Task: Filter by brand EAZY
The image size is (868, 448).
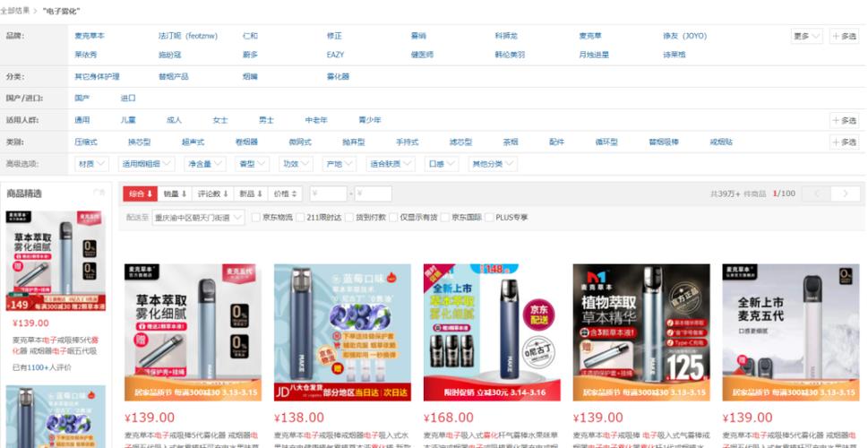Action: pos(335,55)
